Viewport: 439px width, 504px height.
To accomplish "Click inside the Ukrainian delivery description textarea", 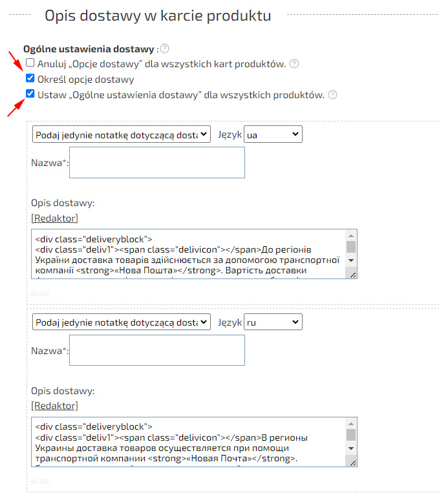I will pyautogui.click(x=187, y=253).
